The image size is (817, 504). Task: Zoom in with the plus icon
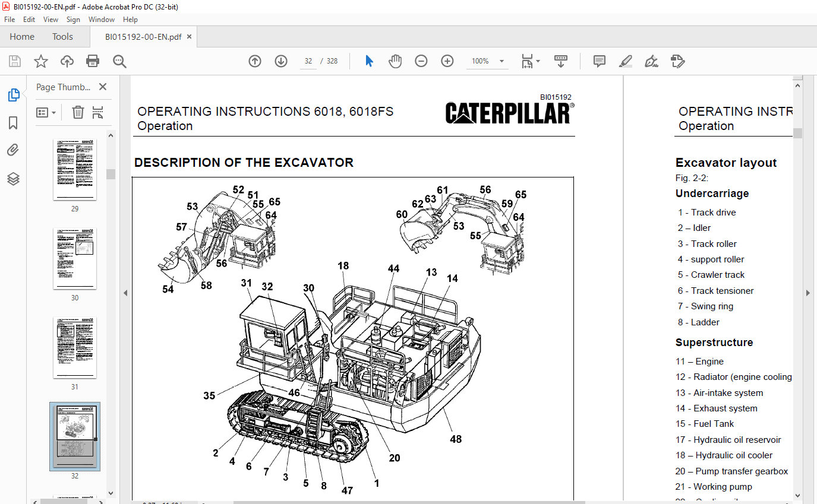point(447,61)
